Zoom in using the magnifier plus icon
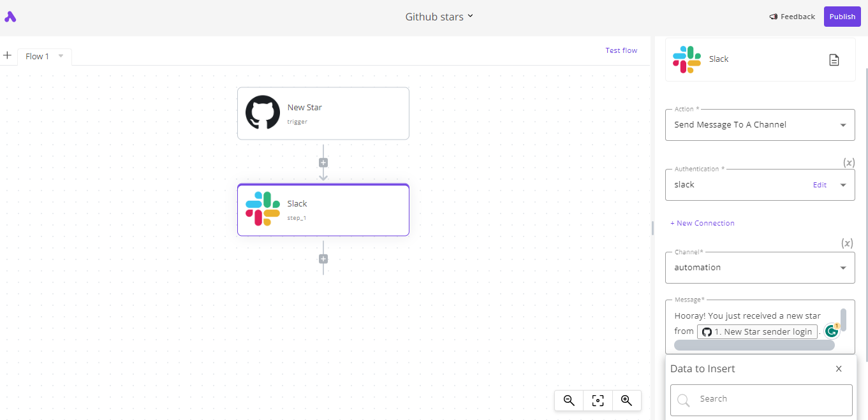This screenshot has height=420, width=868. (x=626, y=400)
